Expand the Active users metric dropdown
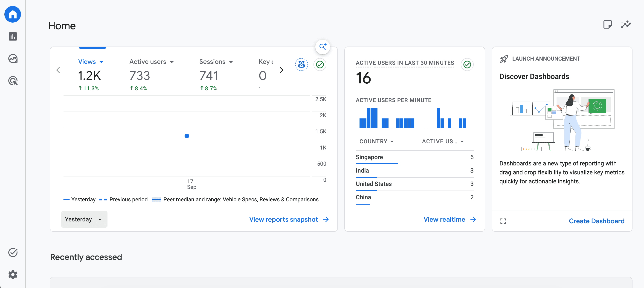644x288 pixels. point(151,62)
